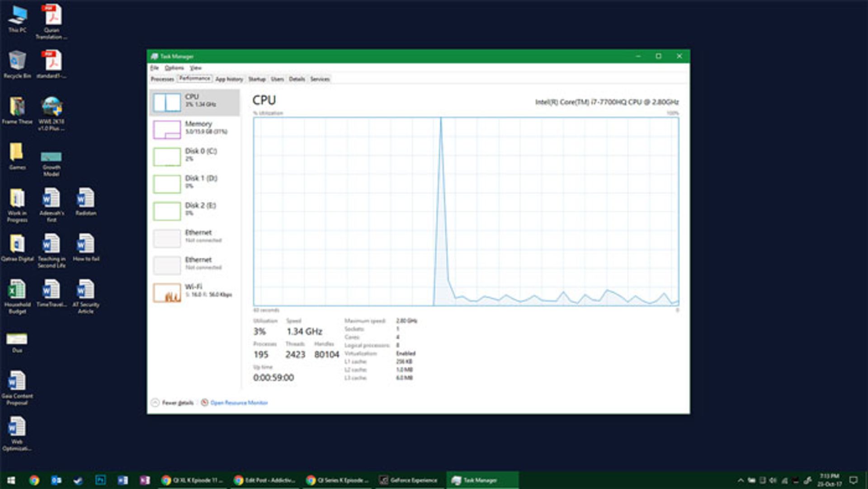868x489 pixels.
Task: Switch to the Startup tab
Action: pos(257,79)
